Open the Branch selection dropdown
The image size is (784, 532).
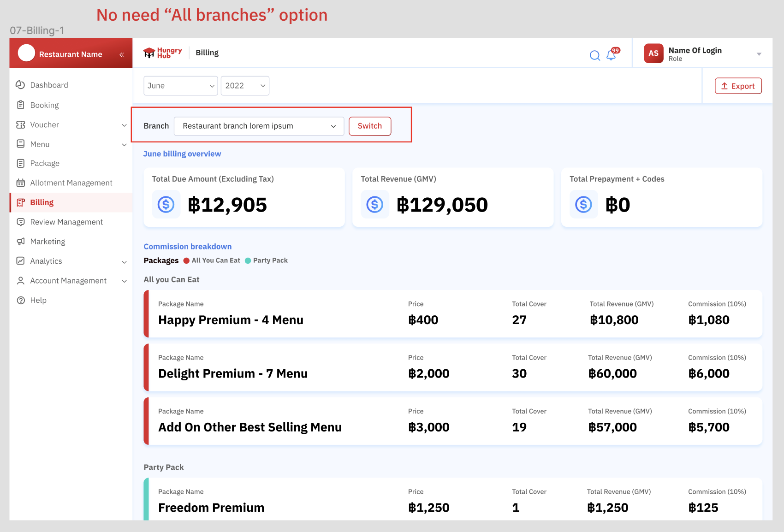(259, 126)
